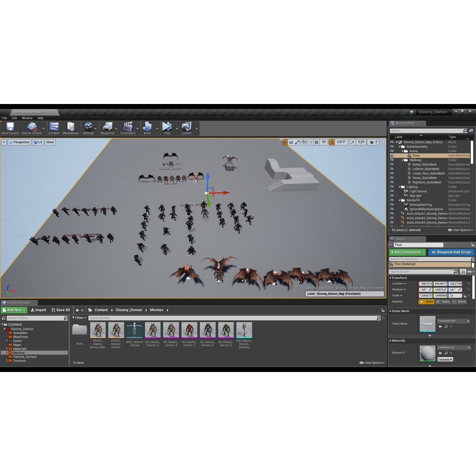Open the Window menu
The image size is (476, 476).
tap(27, 118)
